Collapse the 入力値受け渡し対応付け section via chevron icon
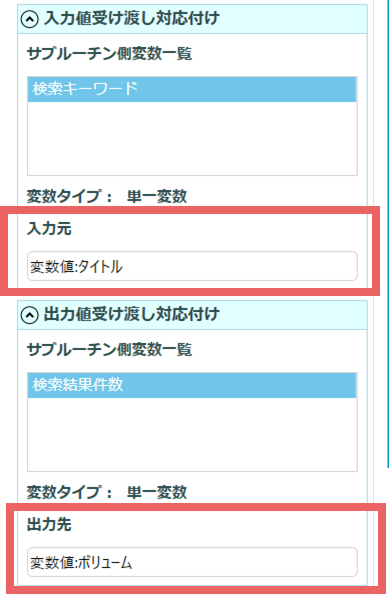The width and height of the screenshot is (389, 600). [29, 19]
